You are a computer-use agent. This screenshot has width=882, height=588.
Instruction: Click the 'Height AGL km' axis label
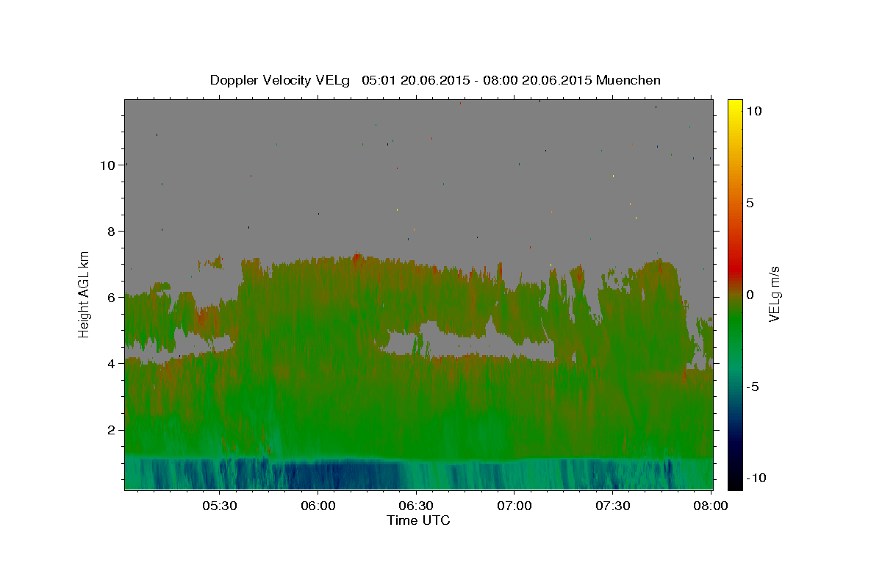84,294
